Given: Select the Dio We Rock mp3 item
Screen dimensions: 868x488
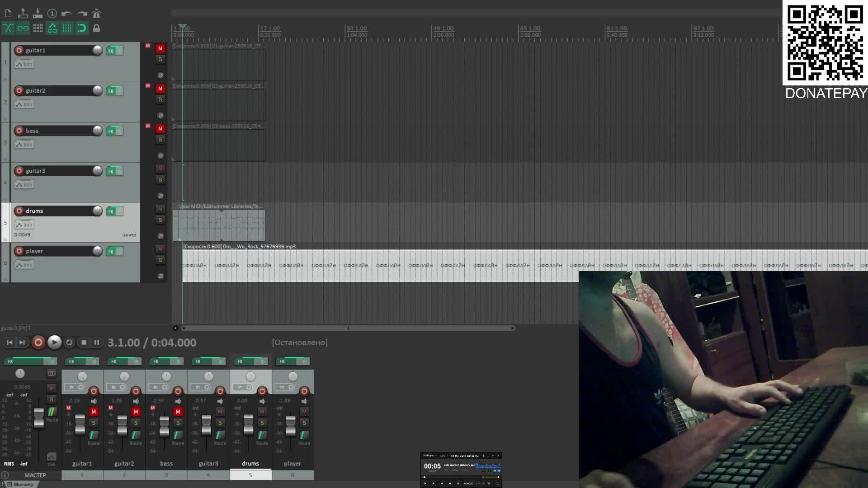Looking at the screenshot, I should [x=524, y=266].
